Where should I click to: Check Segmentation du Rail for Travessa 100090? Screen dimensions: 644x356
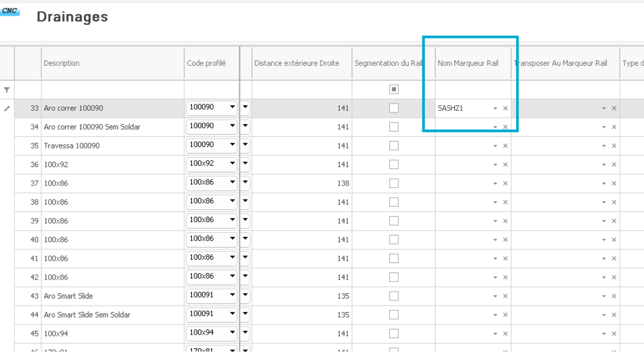394,146
